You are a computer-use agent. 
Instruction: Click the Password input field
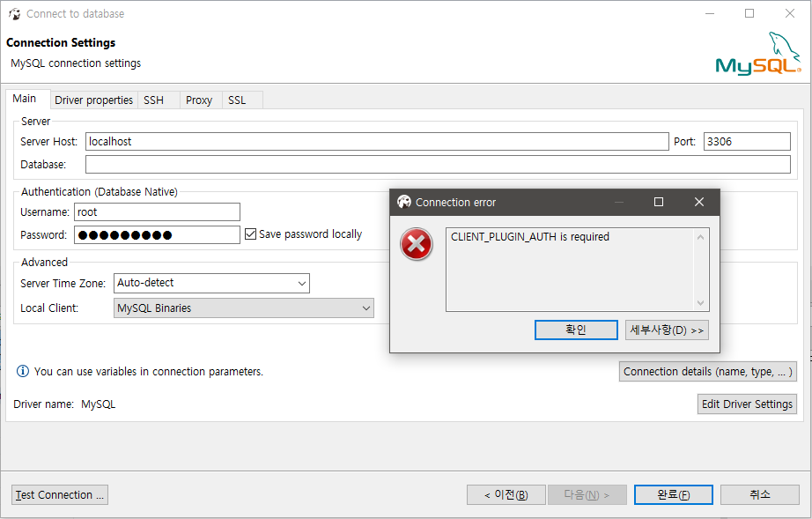(x=157, y=234)
